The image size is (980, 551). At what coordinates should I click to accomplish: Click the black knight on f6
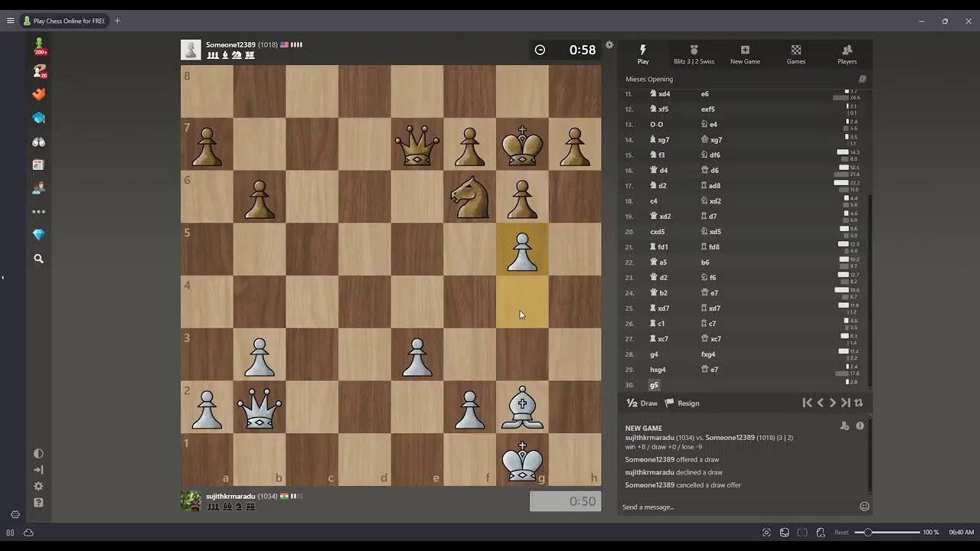[469, 197]
